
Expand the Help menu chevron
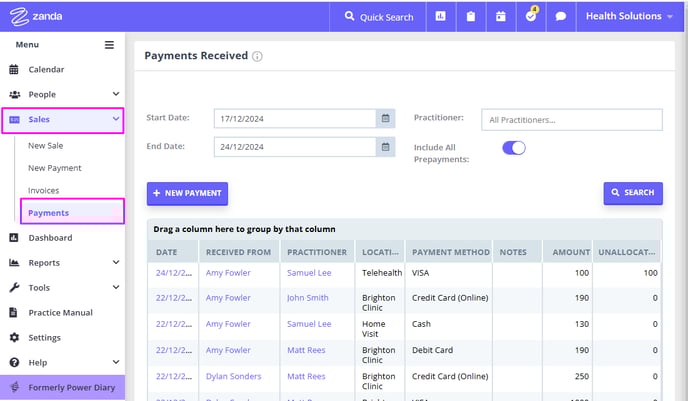(x=116, y=362)
